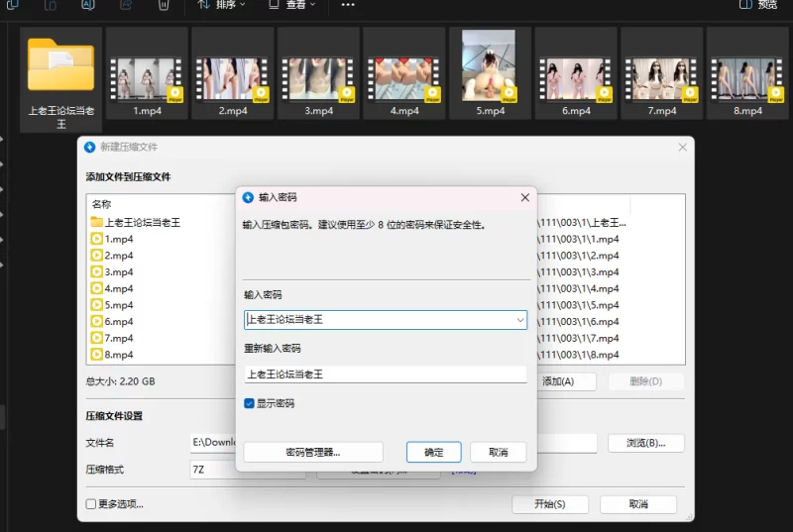Click the delete trash icon in toolbar
The width and height of the screenshot is (793, 532).
point(164,5)
